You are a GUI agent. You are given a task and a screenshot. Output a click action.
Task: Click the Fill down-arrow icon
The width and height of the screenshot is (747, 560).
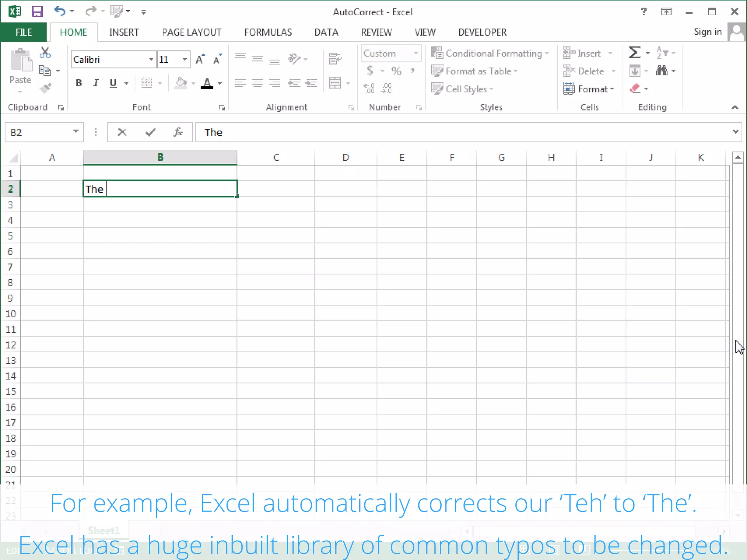(x=635, y=71)
